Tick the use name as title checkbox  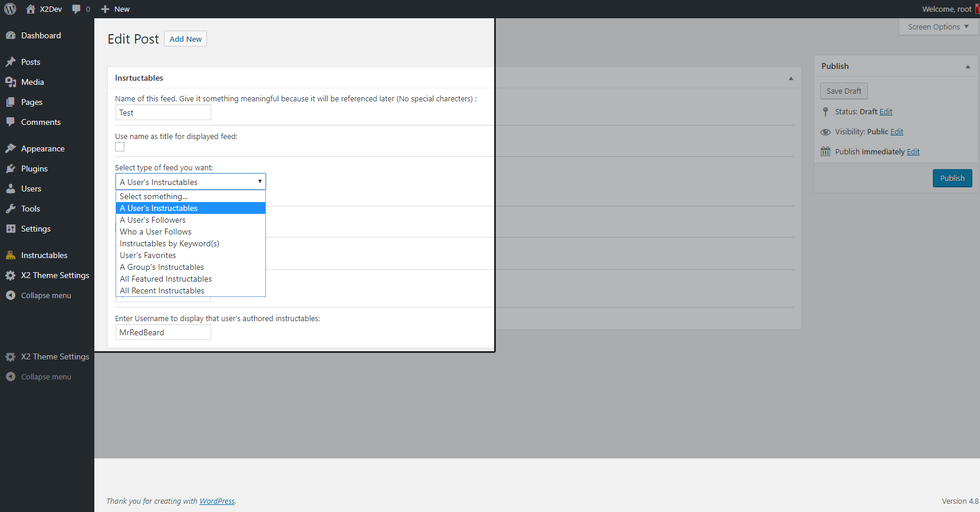click(120, 147)
